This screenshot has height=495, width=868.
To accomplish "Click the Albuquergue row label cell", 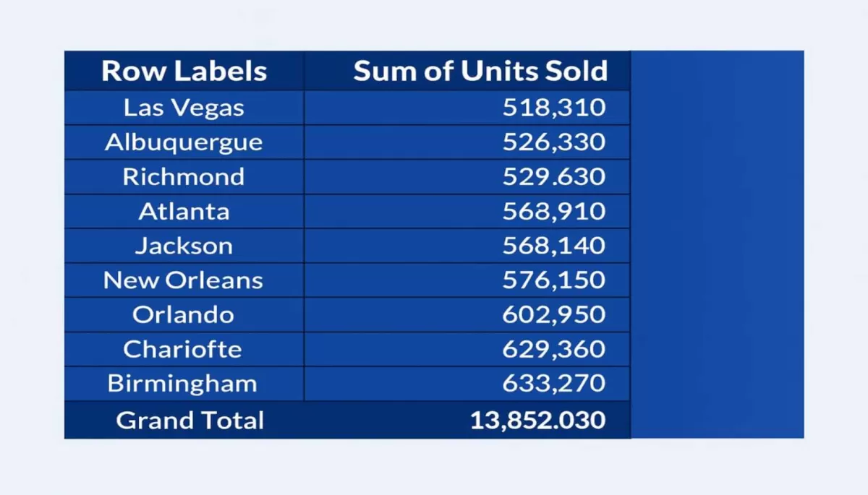I will tap(184, 142).
